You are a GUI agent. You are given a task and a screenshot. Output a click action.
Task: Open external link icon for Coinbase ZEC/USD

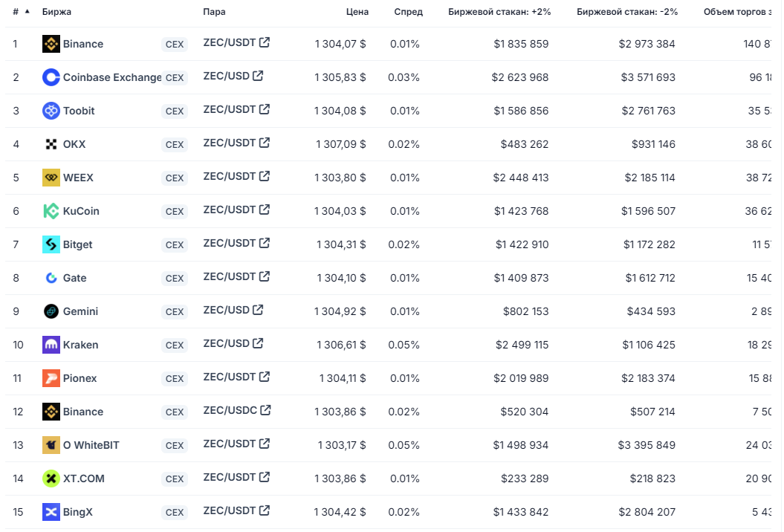(x=258, y=76)
